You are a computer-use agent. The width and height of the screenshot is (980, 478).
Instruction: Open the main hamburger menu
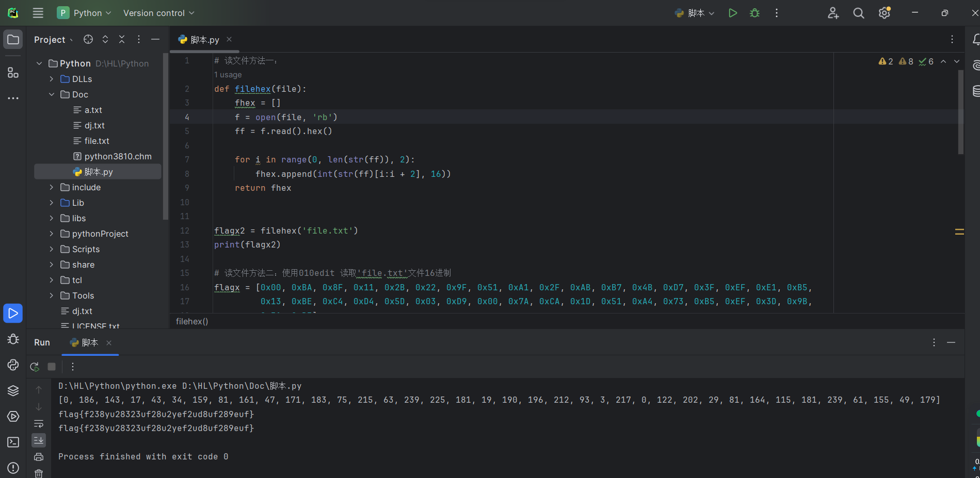(38, 13)
